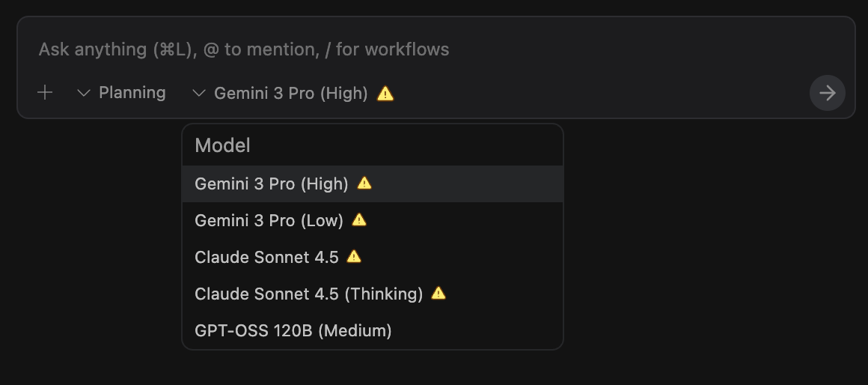Click the Planning label text

click(x=132, y=93)
